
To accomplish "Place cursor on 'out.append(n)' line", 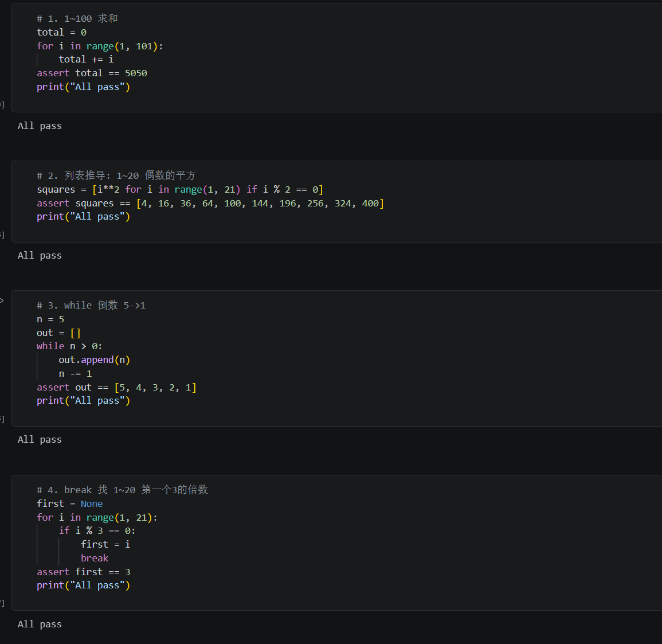I will [x=94, y=360].
